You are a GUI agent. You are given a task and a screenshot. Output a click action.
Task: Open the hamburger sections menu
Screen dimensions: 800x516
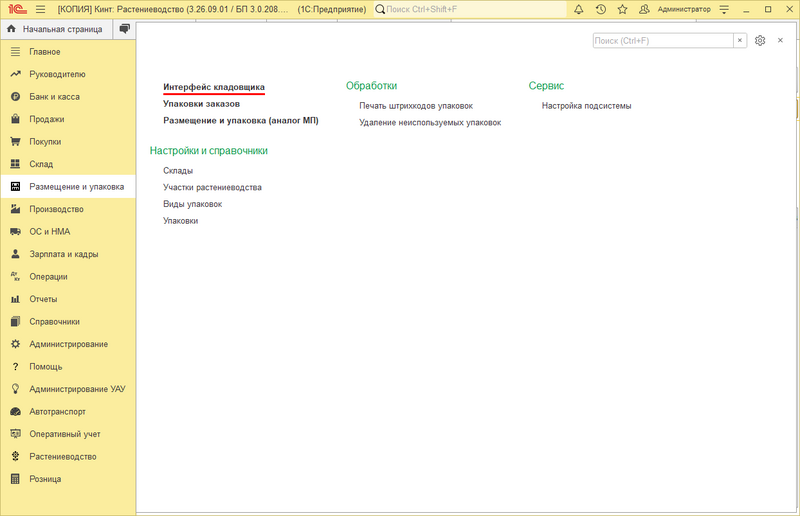pyautogui.click(x=41, y=9)
